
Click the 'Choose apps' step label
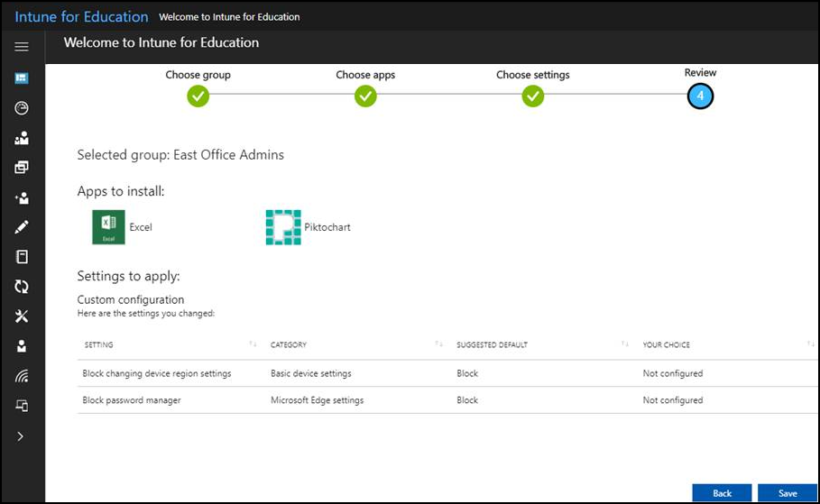(365, 75)
